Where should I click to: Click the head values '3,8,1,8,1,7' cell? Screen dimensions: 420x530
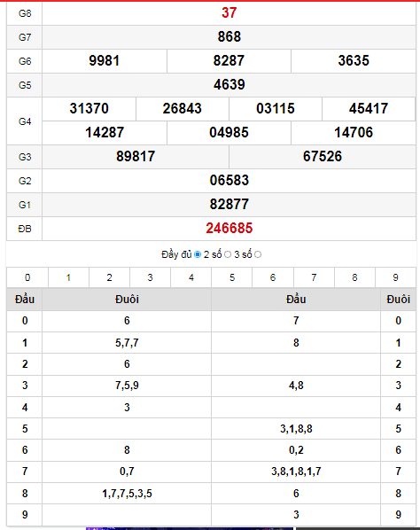pos(296,472)
